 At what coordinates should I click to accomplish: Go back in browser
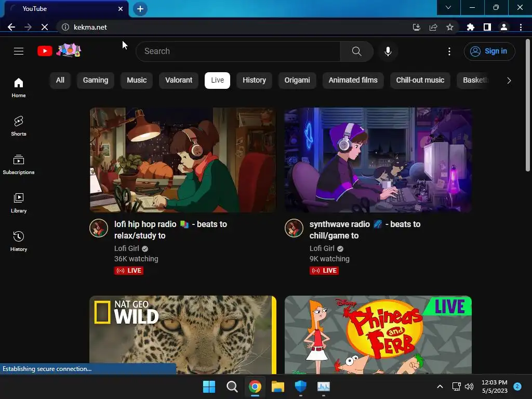click(11, 27)
